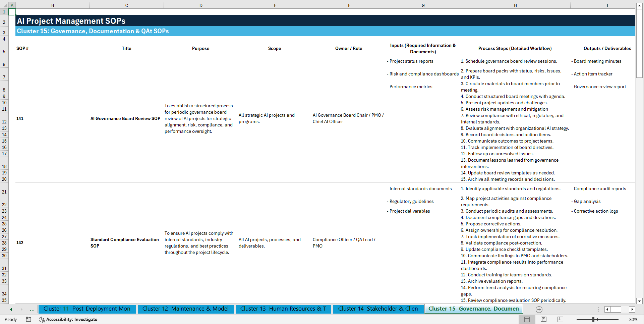Open the Cluster 12 Maintenance & Model sheet
The height and width of the screenshot is (324, 644).
coord(186,309)
